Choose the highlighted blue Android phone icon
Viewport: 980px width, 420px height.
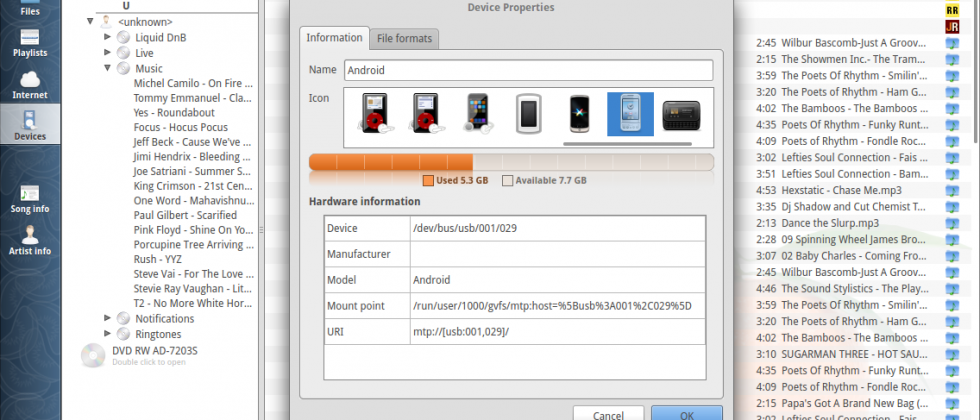(x=631, y=114)
